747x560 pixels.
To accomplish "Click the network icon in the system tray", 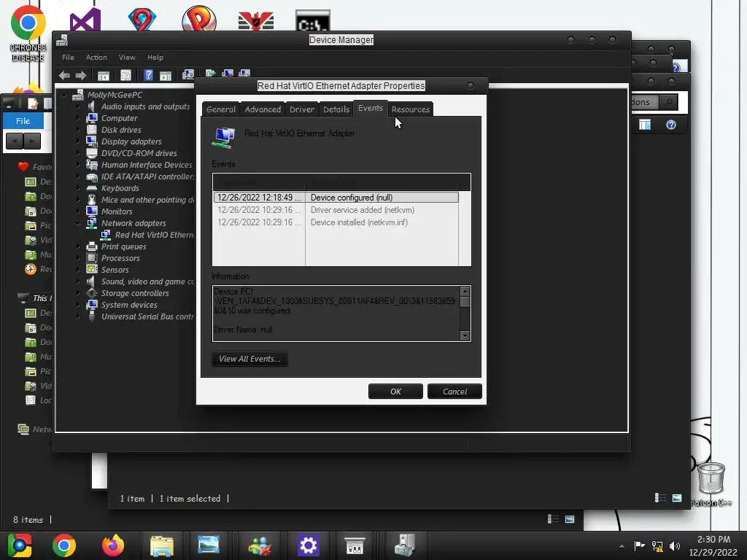I will click(x=657, y=546).
